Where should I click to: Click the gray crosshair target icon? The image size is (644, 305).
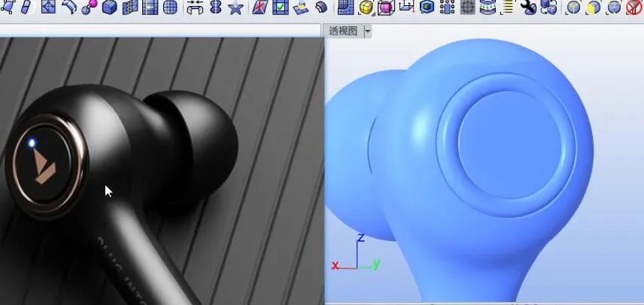pos(467,8)
